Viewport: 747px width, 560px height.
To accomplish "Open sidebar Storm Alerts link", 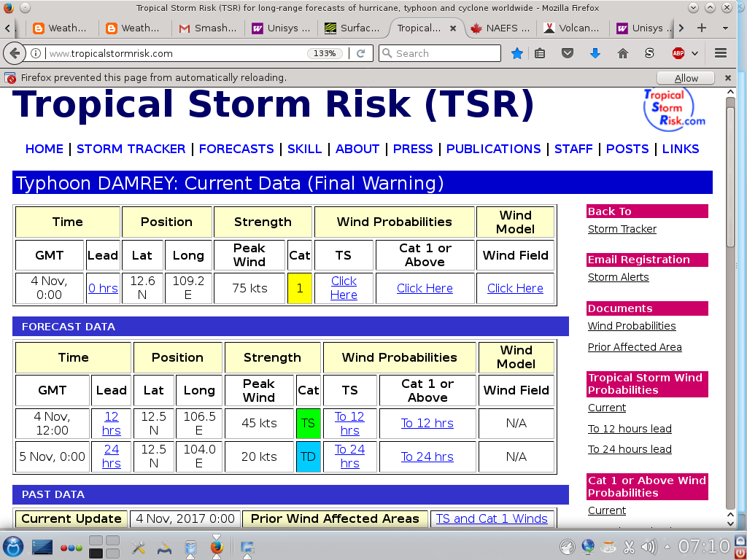I will 618,277.
